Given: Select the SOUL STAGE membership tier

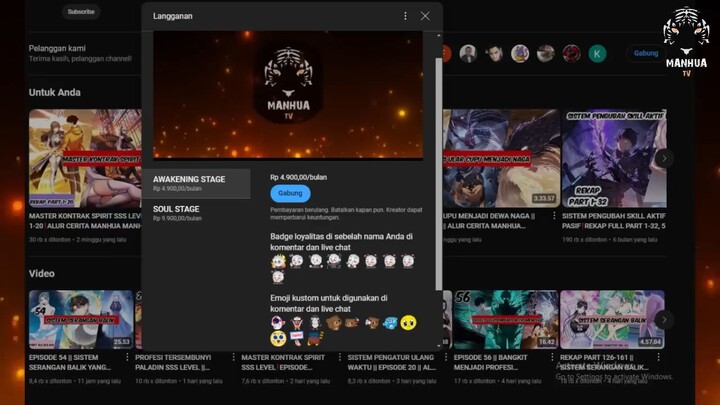Looking at the screenshot, I should click(x=196, y=213).
